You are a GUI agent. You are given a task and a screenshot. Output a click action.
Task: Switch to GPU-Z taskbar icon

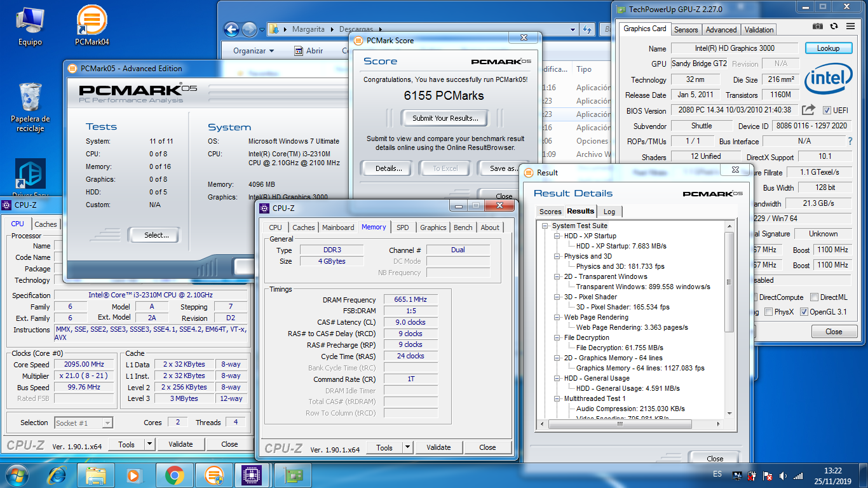(x=293, y=475)
